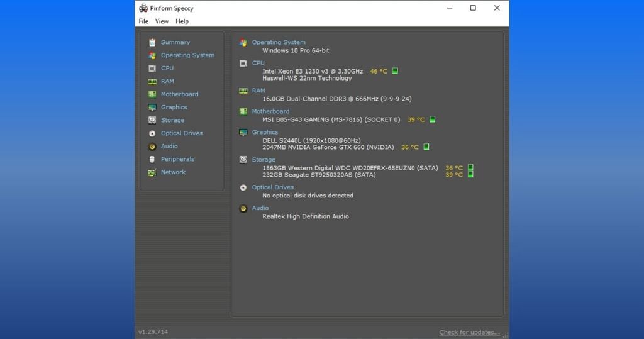Select Optical Drives in the sidebar
The width and height of the screenshot is (644, 339).
click(x=182, y=133)
